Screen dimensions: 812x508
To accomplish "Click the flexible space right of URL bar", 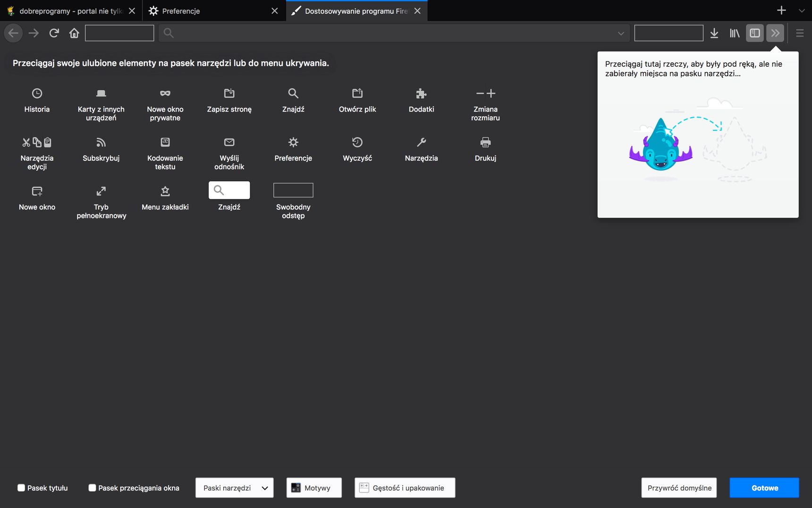I will [x=669, y=33].
